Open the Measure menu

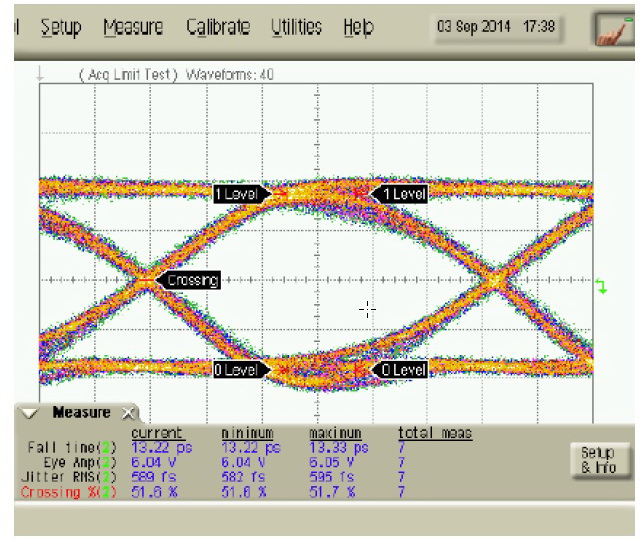[133, 27]
